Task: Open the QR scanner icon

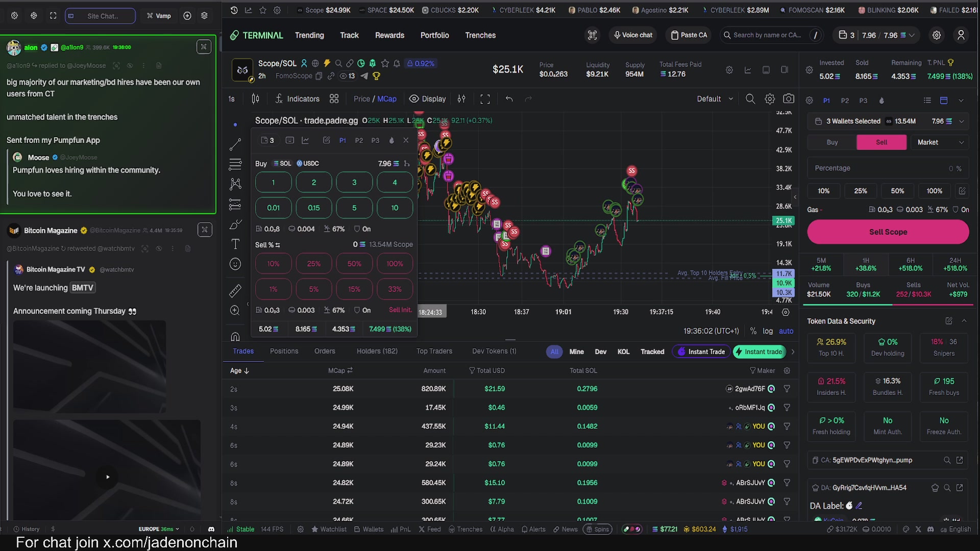Action: (x=592, y=35)
